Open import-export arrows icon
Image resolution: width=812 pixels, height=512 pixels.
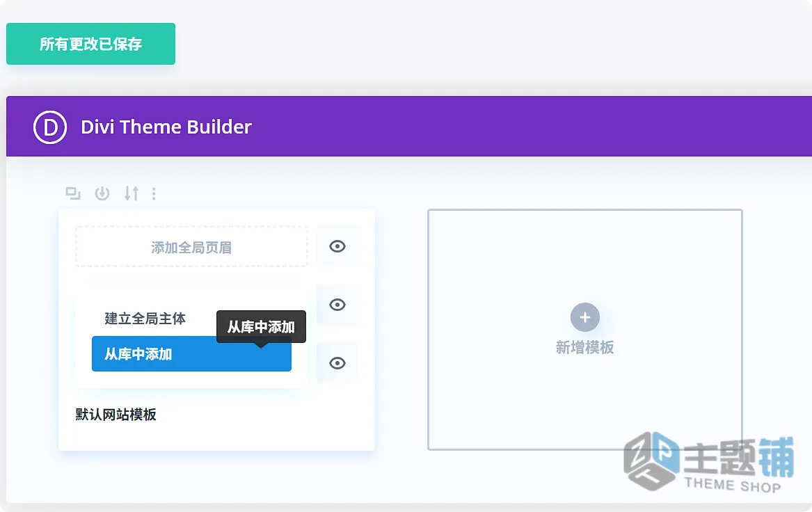[131, 193]
